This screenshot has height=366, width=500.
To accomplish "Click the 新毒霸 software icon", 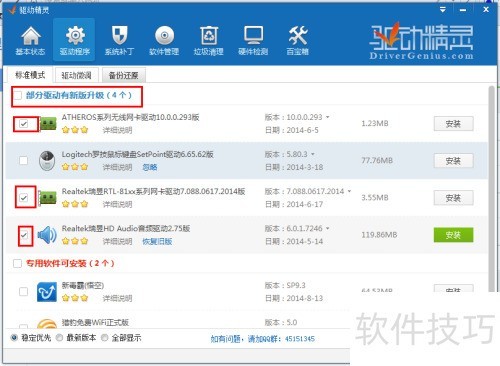I will (47, 292).
